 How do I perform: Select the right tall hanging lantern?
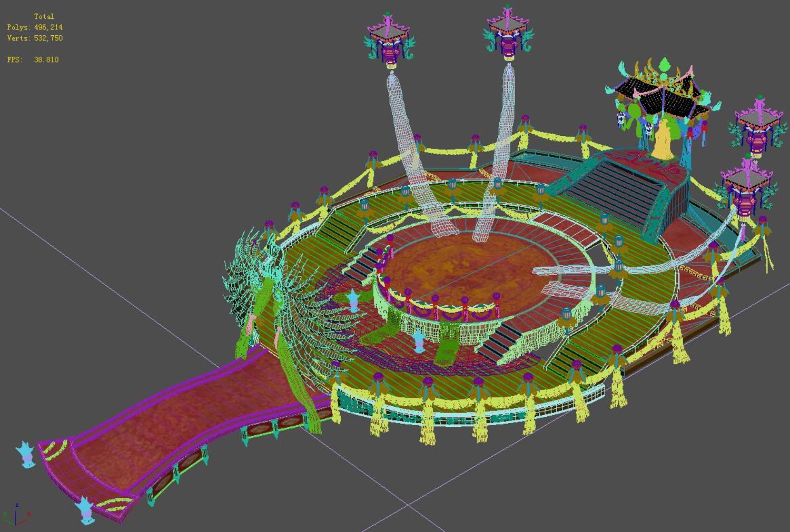point(508,34)
